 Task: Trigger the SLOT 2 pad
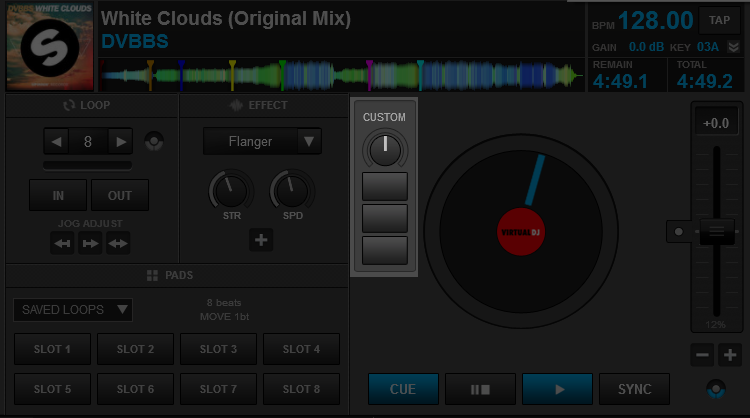click(135, 349)
